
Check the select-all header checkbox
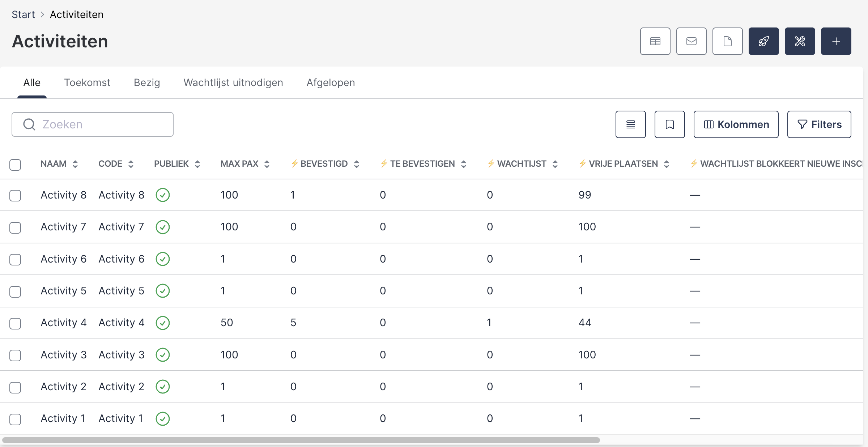click(15, 165)
